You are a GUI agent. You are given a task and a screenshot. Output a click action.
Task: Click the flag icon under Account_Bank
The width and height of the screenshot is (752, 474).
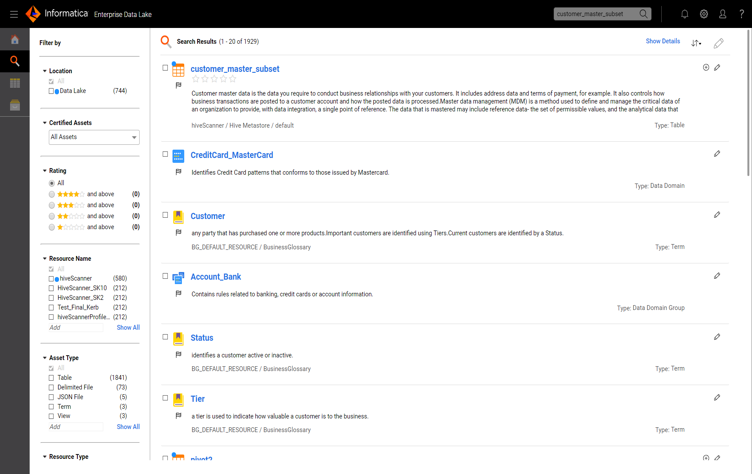179,294
